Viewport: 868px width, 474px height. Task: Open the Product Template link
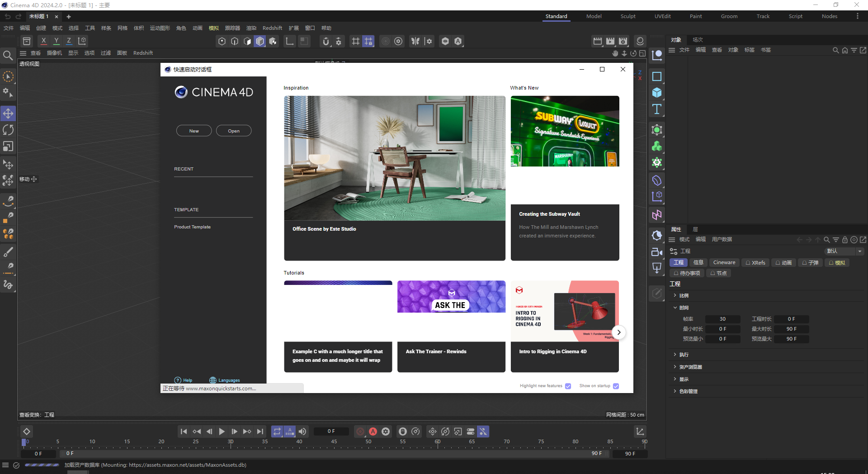tap(192, 227)
